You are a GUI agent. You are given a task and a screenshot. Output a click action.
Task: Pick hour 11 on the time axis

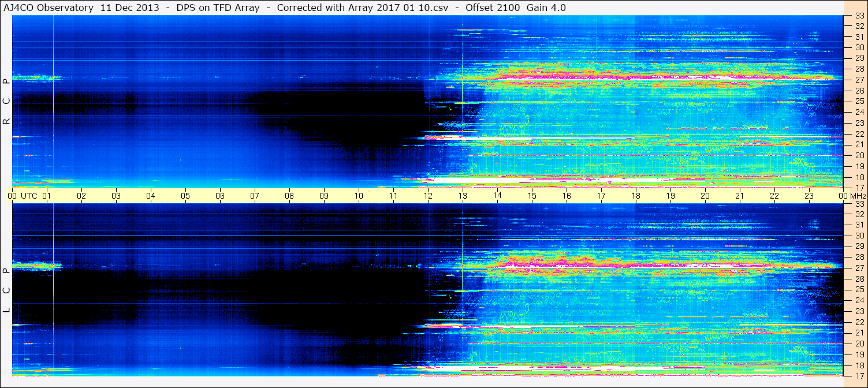click(394, 196)
